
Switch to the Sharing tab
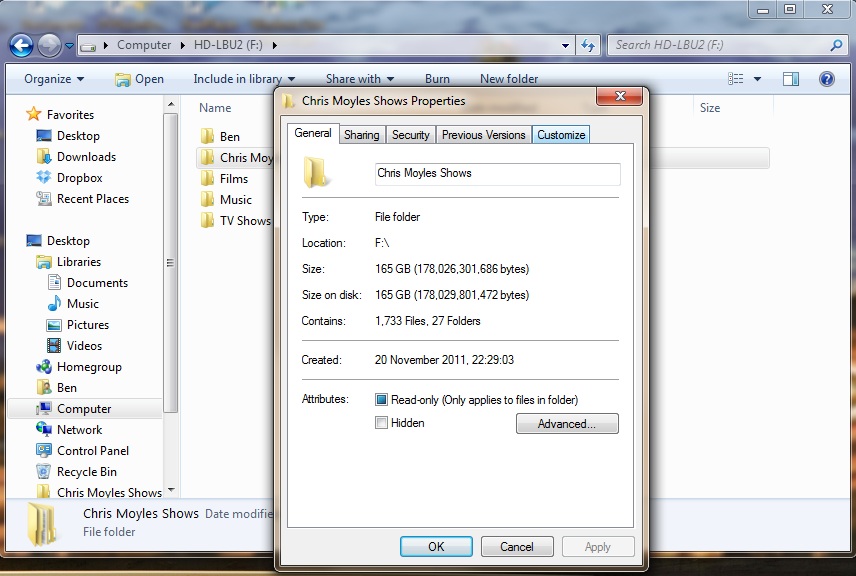coord(361,135)
